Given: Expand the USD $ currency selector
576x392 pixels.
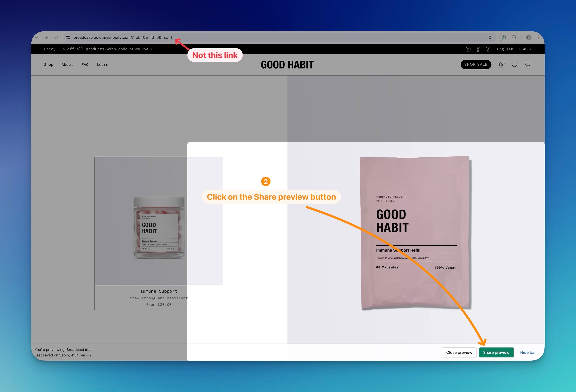Looking at the screenshot, I should tap(525, 49).
